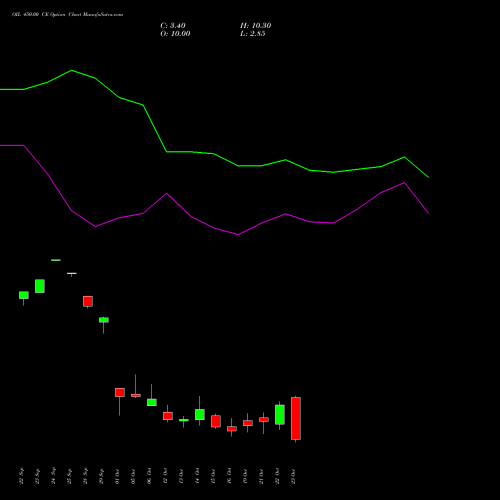Click the '23 Oct' date axis label
500x500 pixels.
pyautogui.click(x=293, y=476)
